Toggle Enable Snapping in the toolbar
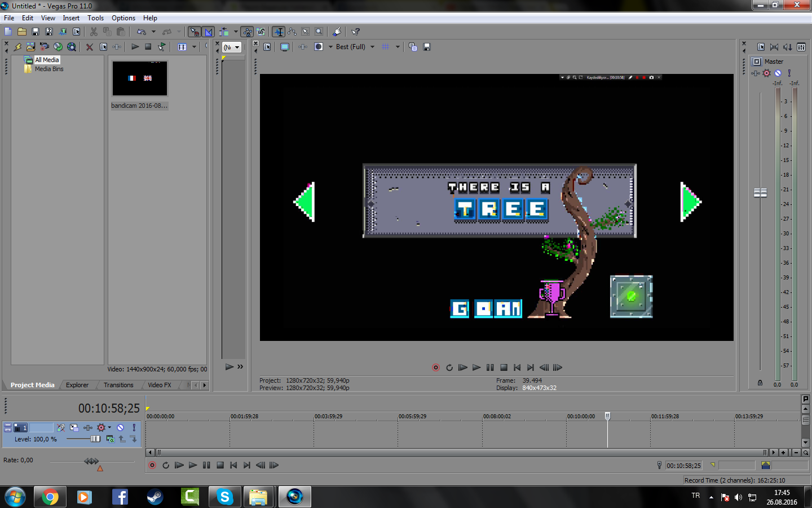The width and height of the screenshot is (812, 508). pyautogui.click(x=195, y=32)
